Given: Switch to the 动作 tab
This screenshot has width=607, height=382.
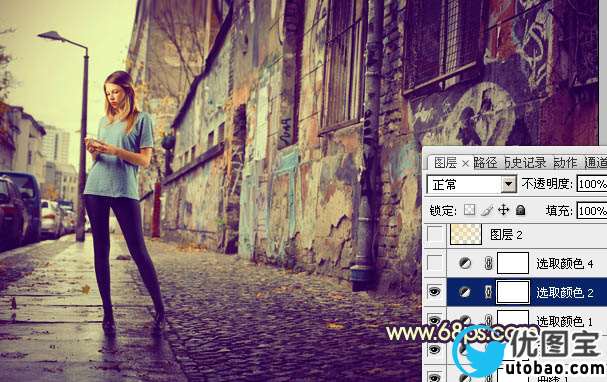Looking at the screenshot, I should point(565,163).
